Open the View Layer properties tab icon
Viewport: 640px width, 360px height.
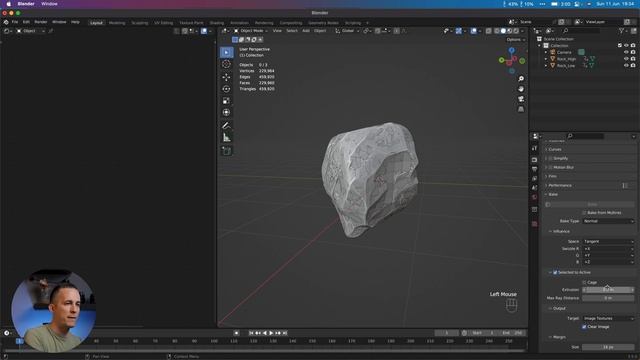click(x=534, y=178)
